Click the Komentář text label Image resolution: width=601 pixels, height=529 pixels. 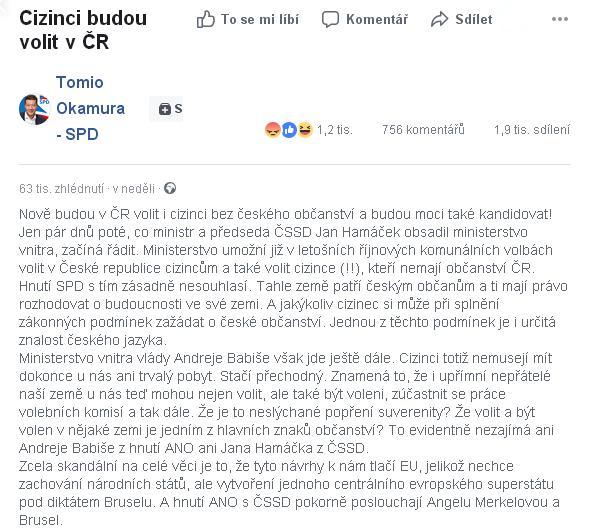(x=377, y=19)
